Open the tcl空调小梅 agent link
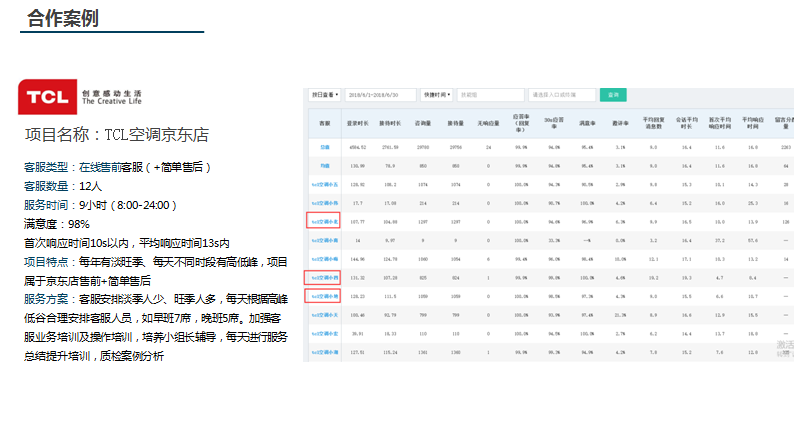The width and height of the screenshot is (812, 430). (x=325, y=260)
